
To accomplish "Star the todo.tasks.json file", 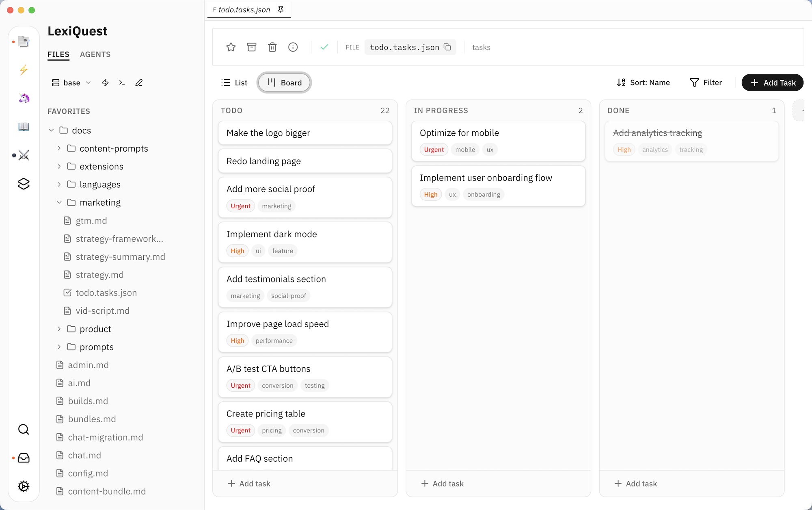I will 231,47.
